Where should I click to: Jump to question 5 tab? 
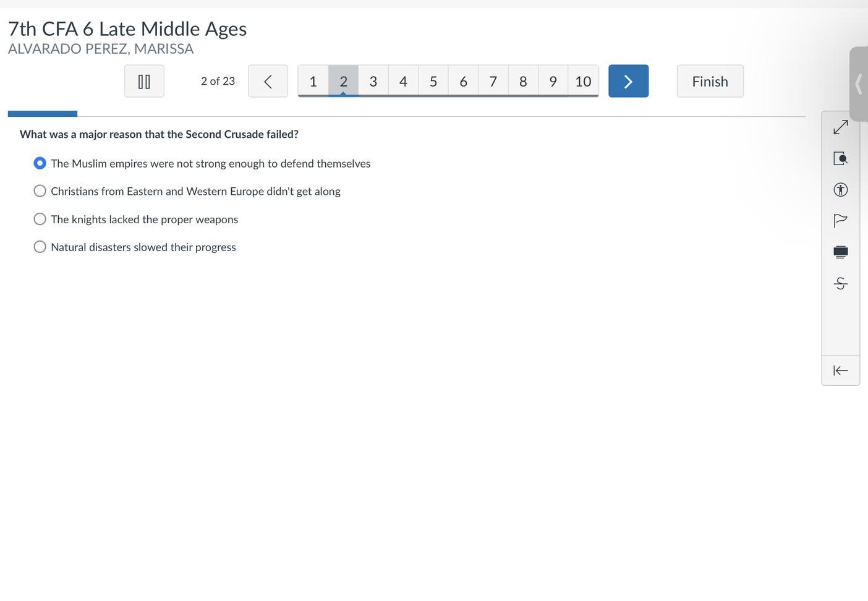tap(433, 81)
